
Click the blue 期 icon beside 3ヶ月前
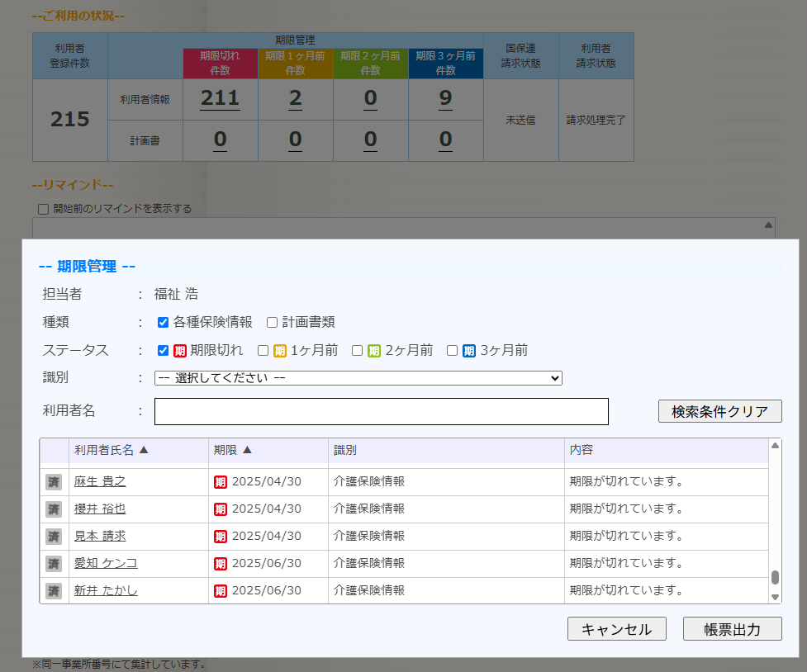[468, 350]
